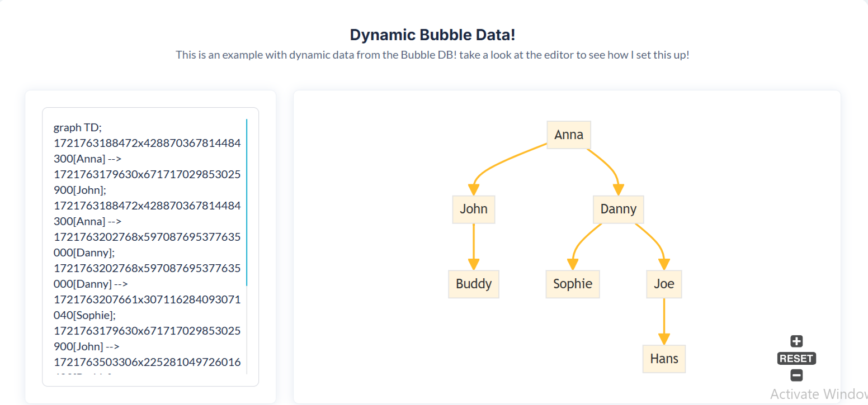Click the plus zoom-in icon

click(796, 341)
